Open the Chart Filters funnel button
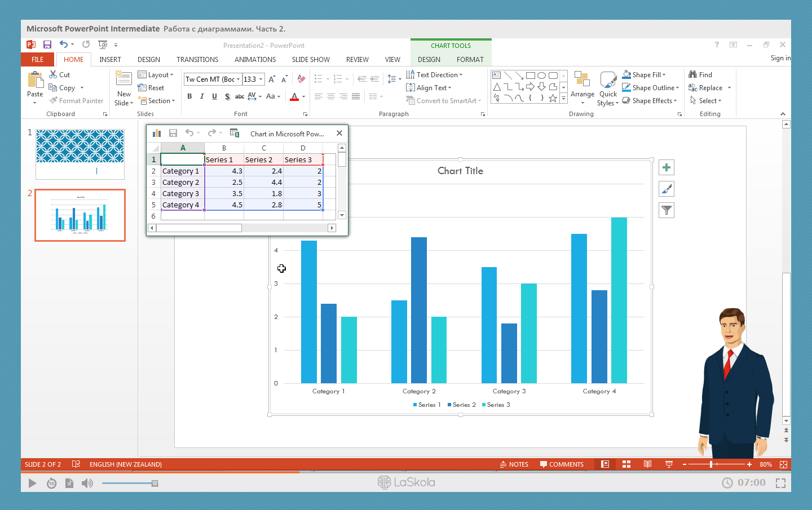Image resolution: width=812 pixels, height=510 pixels. [667, 211]
